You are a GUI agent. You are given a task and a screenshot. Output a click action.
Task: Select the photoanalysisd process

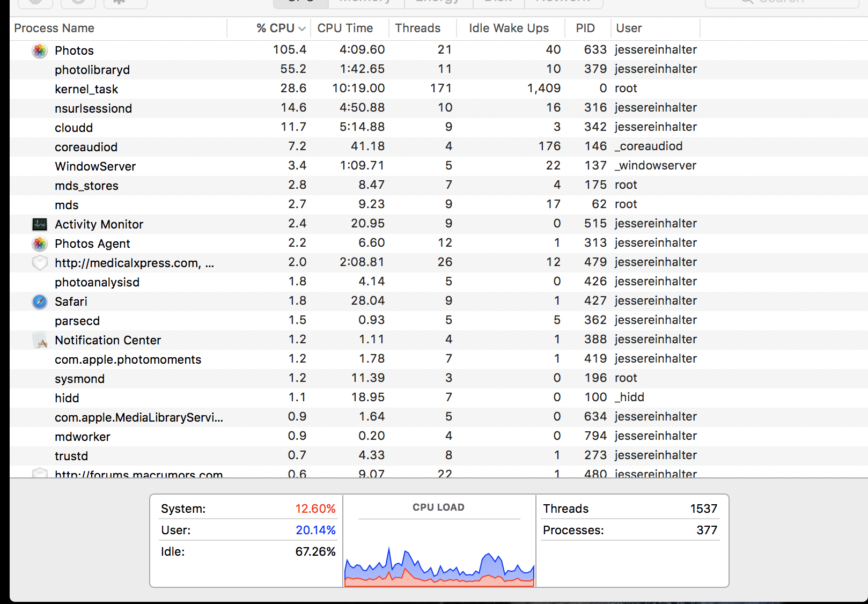[439, 282]
